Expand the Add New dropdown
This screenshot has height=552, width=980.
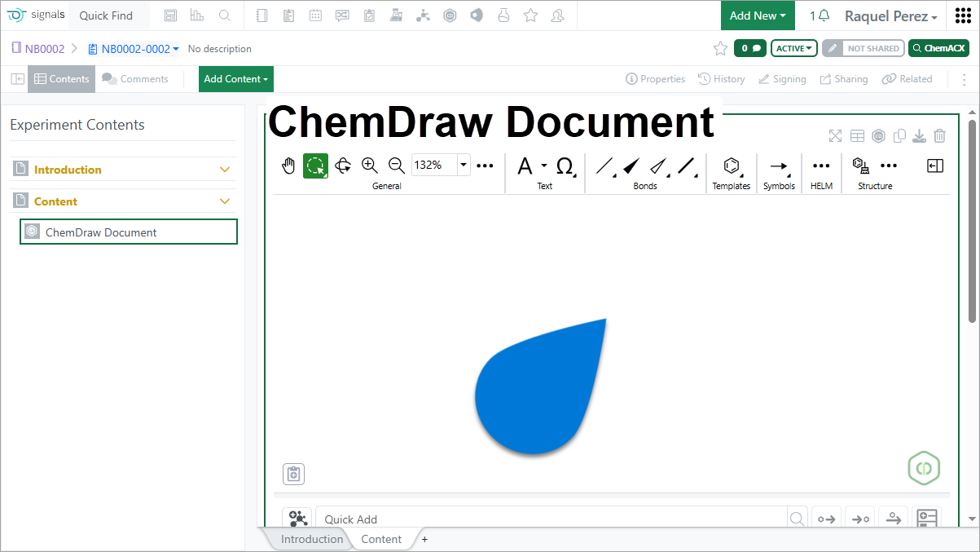[x=758, y=15]
